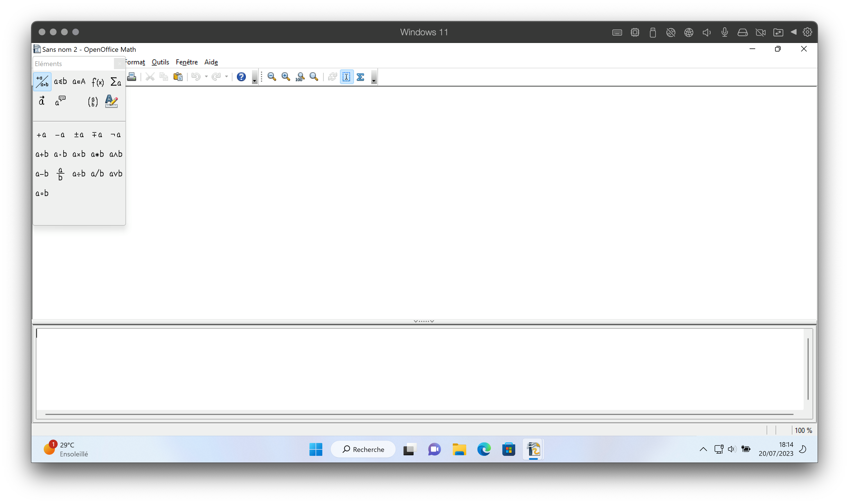The height and width of the screenshot is (504, 849).
Task: Open the Catalog with sigma icon
Action: [361, 77]
